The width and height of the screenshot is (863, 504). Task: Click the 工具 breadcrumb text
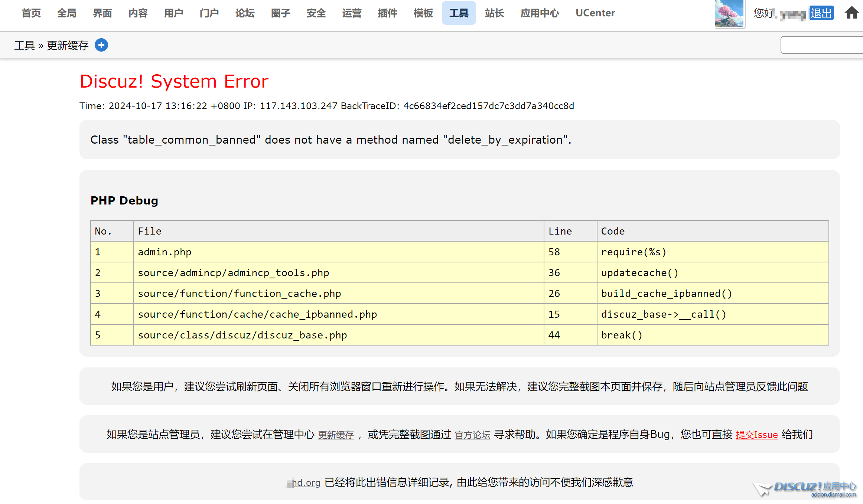pos(25,45)
